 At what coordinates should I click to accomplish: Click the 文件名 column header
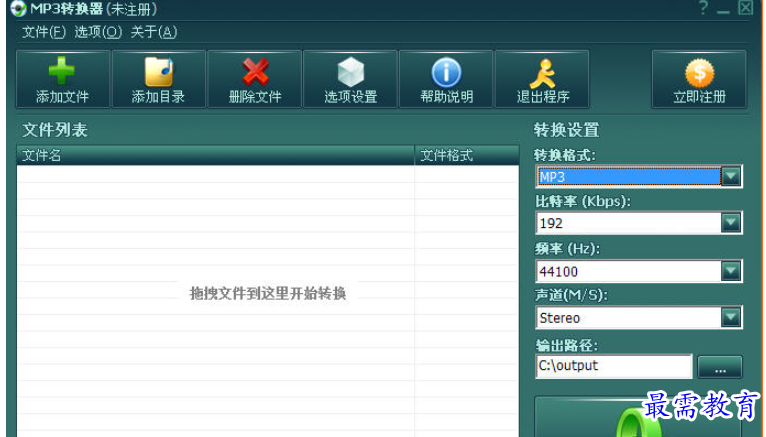click(x=215, y=155)
